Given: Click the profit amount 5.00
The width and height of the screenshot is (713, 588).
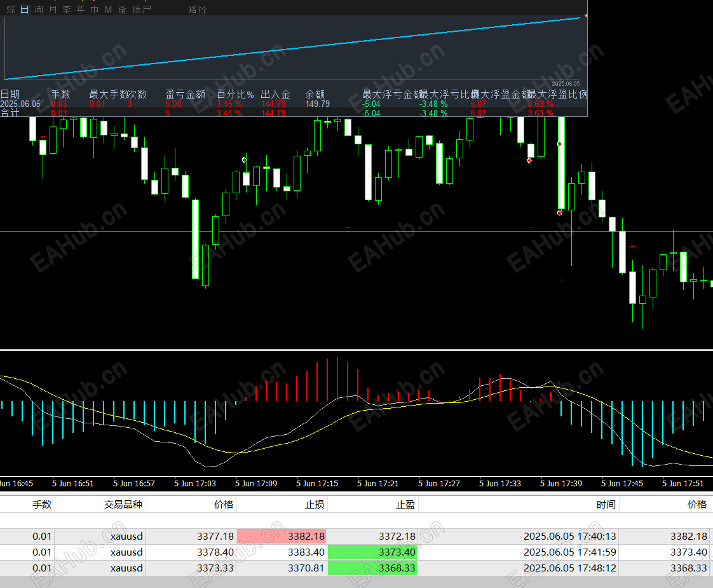Looking at the screenshot, I should pyautogui.click(x=173, y=104).
